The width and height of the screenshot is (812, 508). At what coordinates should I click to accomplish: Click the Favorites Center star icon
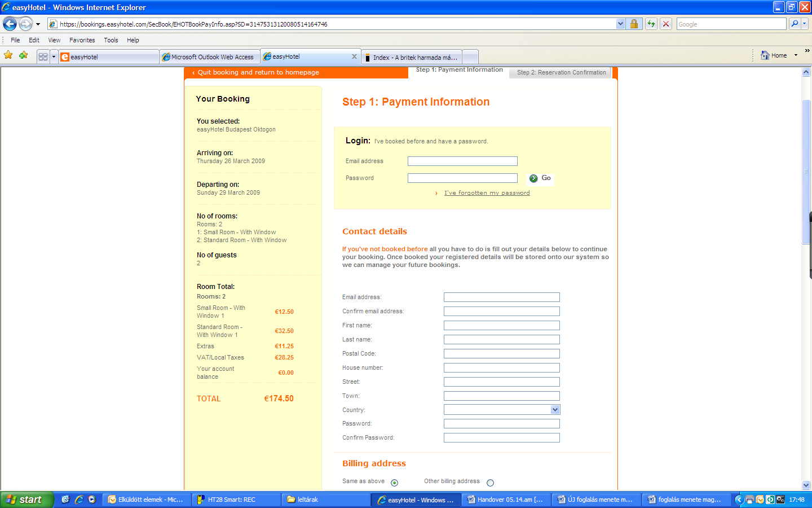[8, 55]
